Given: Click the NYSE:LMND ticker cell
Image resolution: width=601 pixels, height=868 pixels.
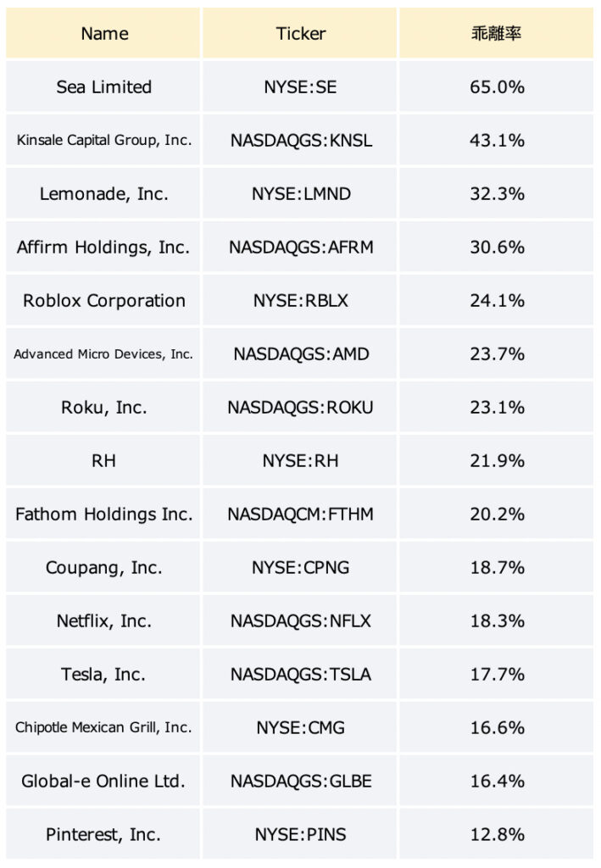Looking at the screenshot, I should click(x=300, y=194).
